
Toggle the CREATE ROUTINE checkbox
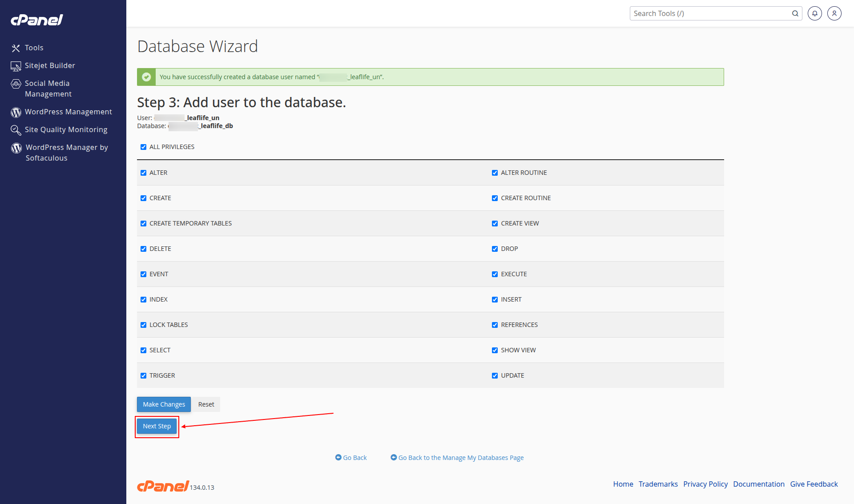point(495,198)
